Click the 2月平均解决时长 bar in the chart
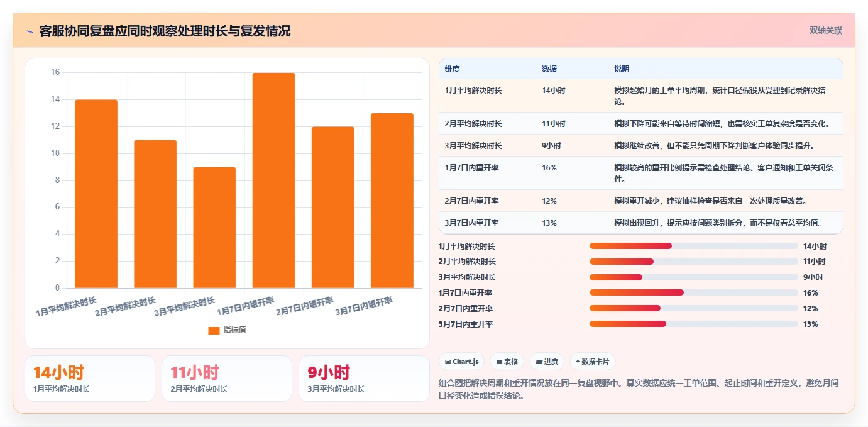 (x=155, y=214)
